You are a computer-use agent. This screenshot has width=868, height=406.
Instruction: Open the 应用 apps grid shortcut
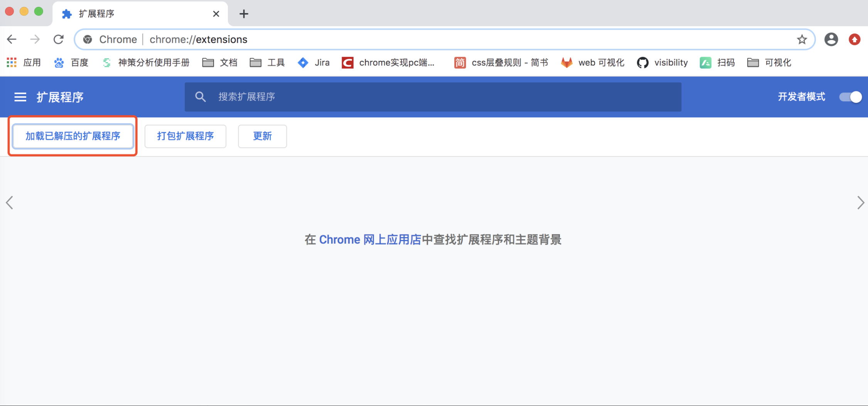pyautogui.click(x=24, y=62)
